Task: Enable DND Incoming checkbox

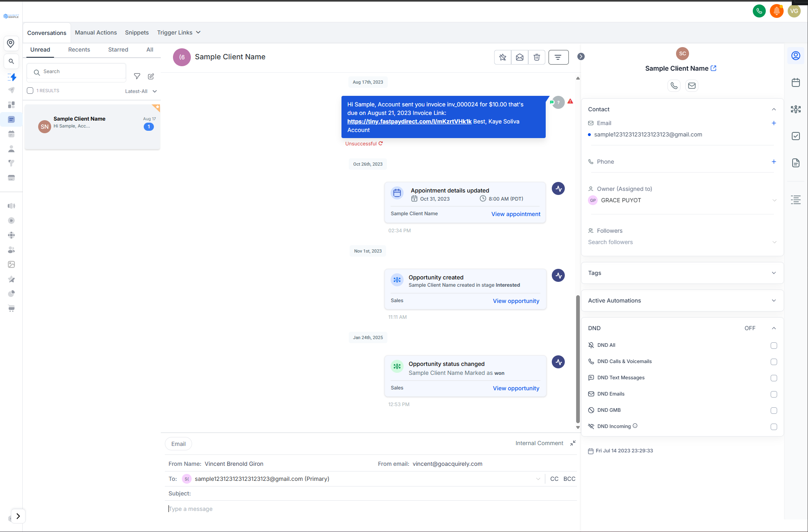Action: (x=774, y=427)
